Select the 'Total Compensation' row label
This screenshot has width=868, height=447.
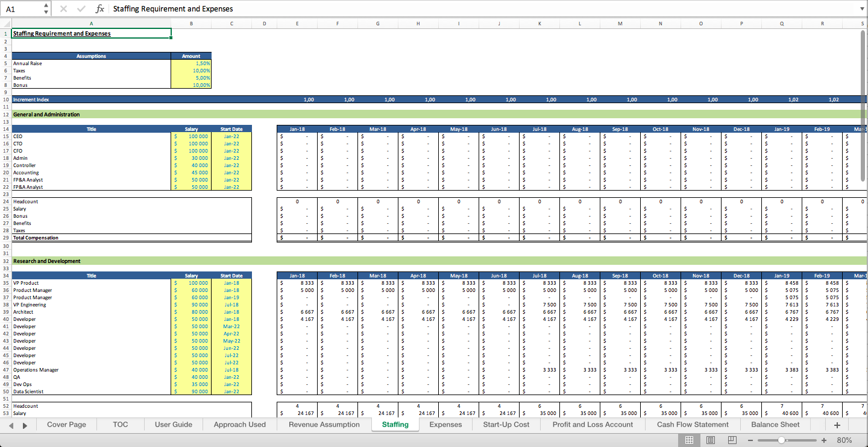pos(91,238)
